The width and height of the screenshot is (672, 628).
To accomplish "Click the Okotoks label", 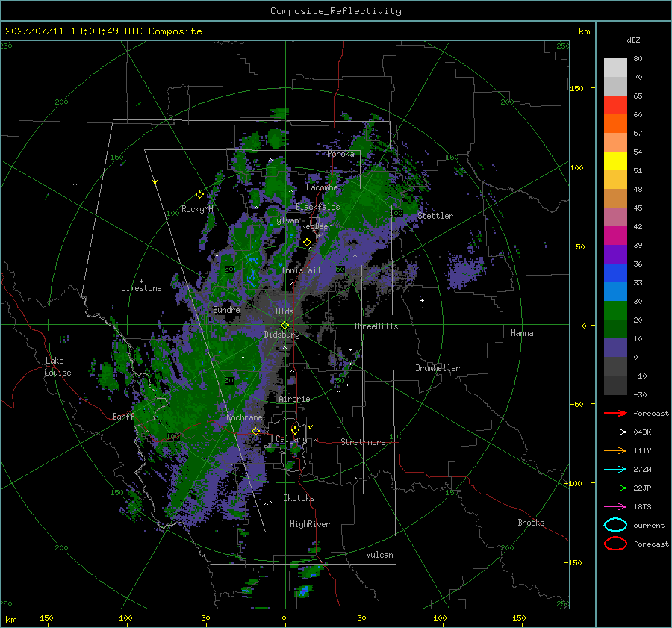I will pos(299,498).
